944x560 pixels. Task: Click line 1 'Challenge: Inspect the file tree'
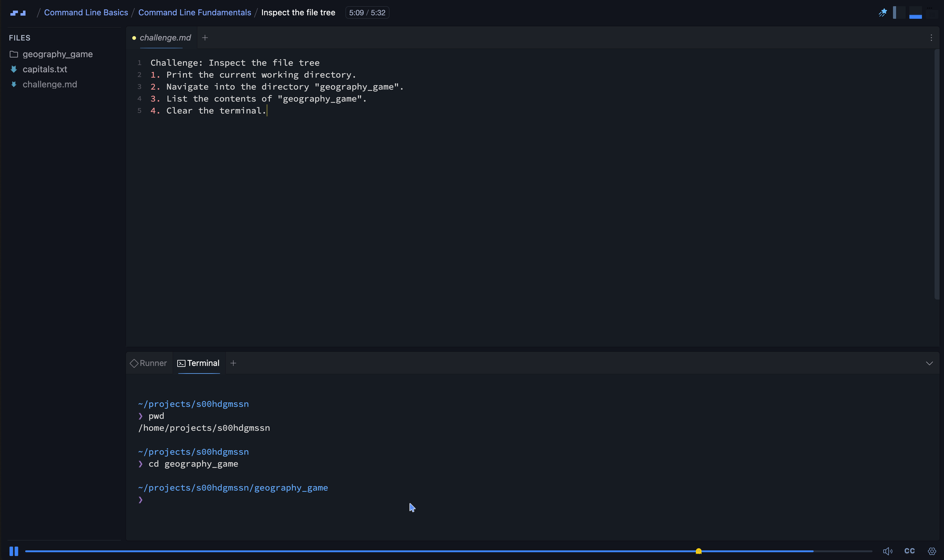tap(235, 63)
